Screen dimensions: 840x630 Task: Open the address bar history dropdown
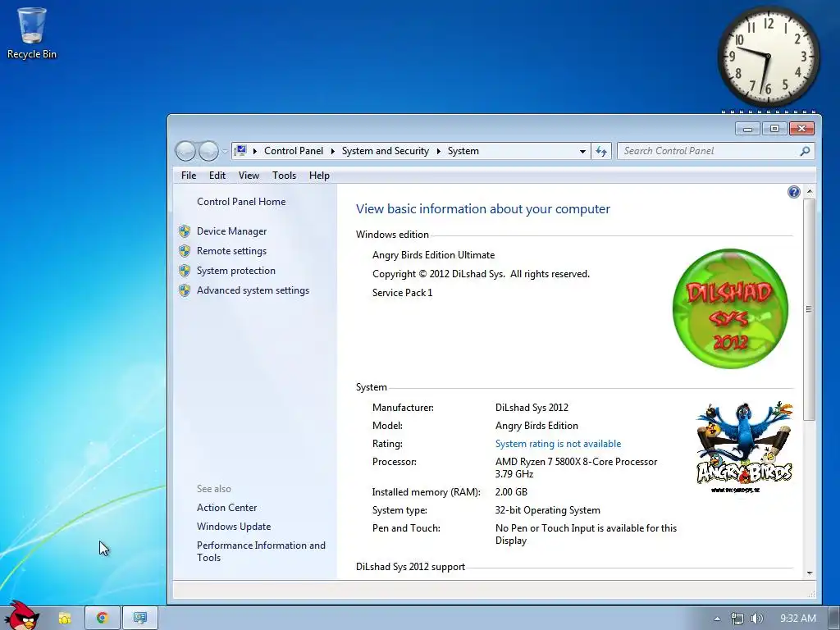tap(582, 152)
